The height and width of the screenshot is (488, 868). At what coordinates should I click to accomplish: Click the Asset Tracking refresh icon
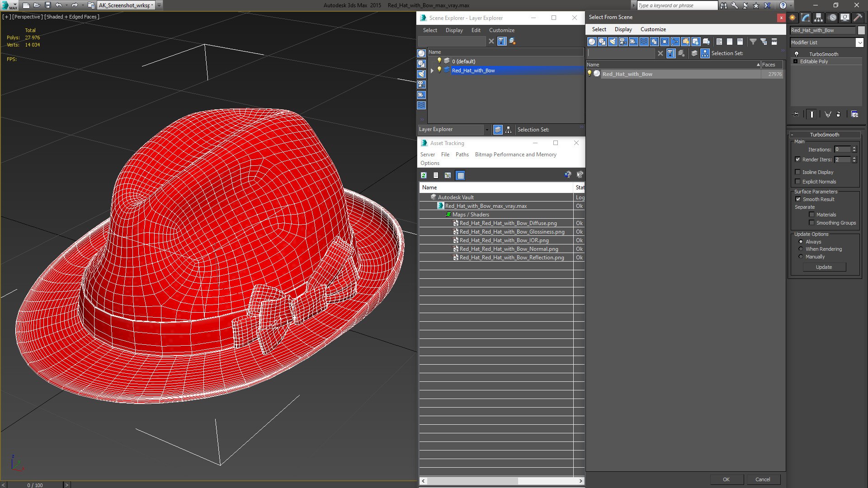[x=424, y=175]
